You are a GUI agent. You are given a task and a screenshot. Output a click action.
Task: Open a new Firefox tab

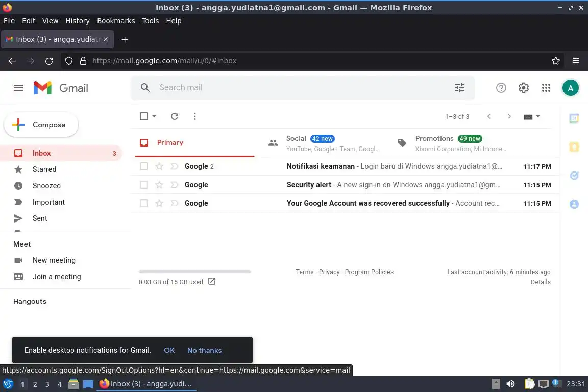tap(125, 39)
